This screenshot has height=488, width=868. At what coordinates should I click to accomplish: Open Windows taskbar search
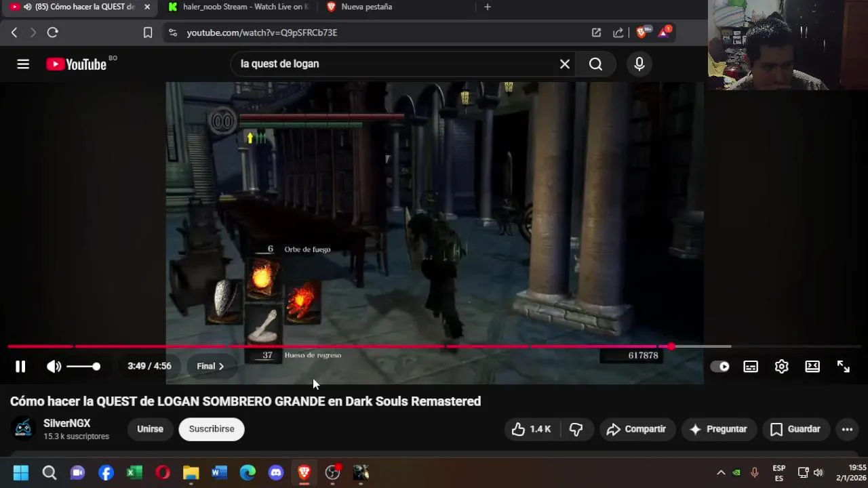point(50,472)
